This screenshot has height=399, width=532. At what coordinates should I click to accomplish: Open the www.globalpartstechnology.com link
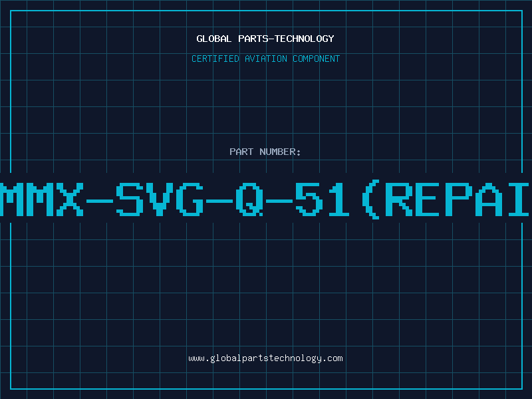click(265, 358)
